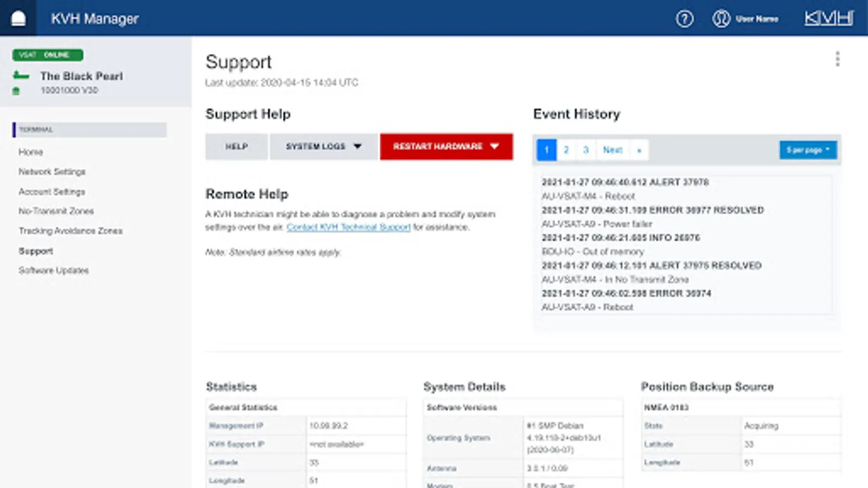
Task: Follow the Contact KVH Technical Support link
Action: pos(348,227)
